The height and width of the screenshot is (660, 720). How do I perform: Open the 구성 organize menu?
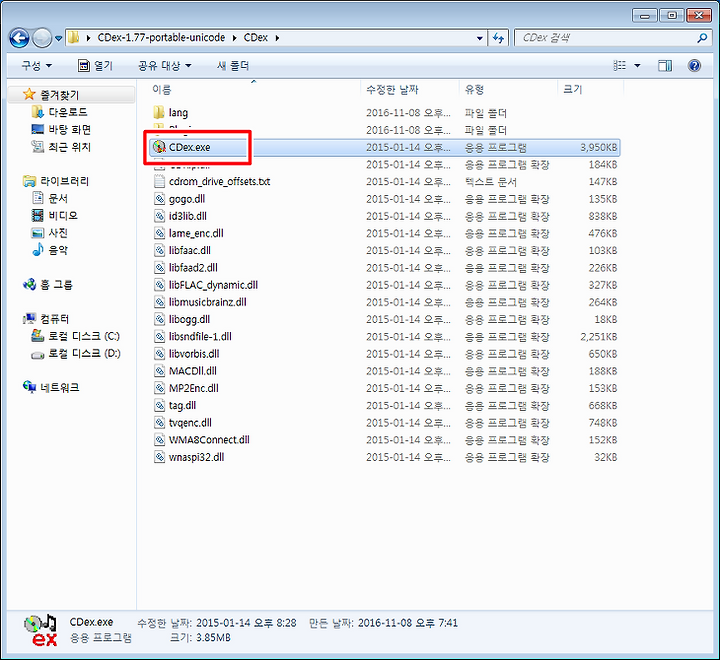point(36,66)
